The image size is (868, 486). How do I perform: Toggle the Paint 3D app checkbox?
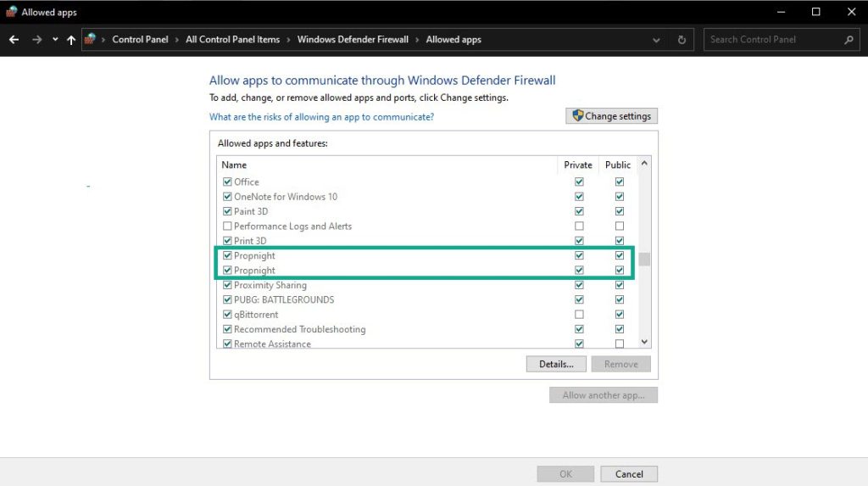[227, 211]
